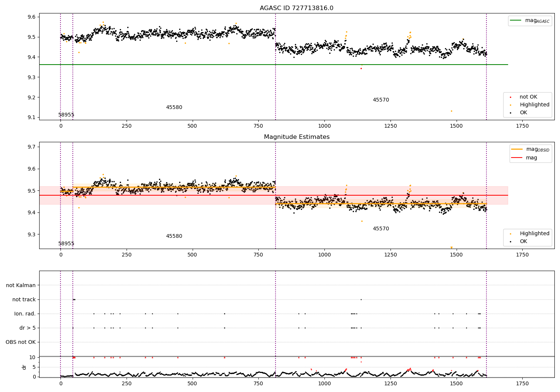Click the '1750' x-tick in bottom plot
The height and width of the screenshot is (392, 560).
tap(522, 383)
